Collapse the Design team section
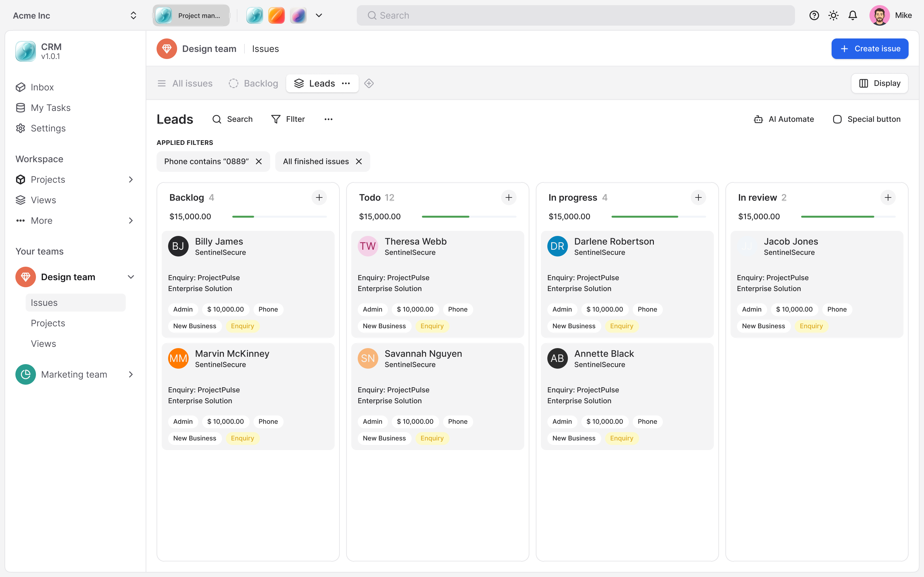924x577 pixels. click(x=131, y=277)
